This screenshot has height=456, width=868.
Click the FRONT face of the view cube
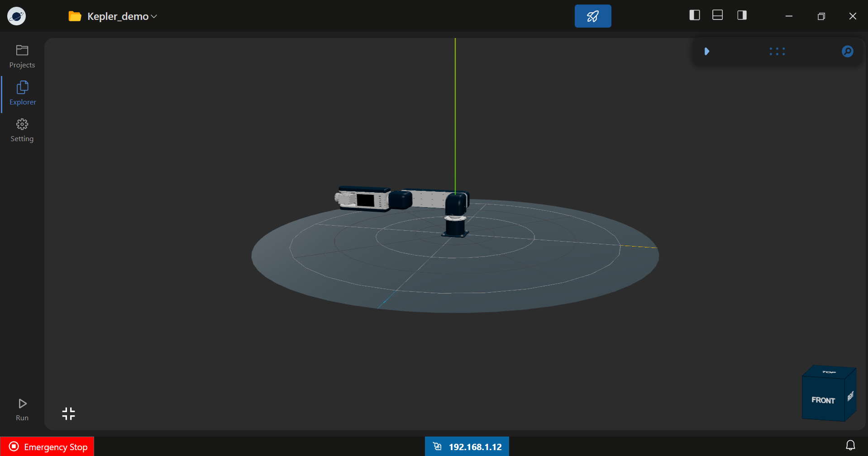pos(824,400)
